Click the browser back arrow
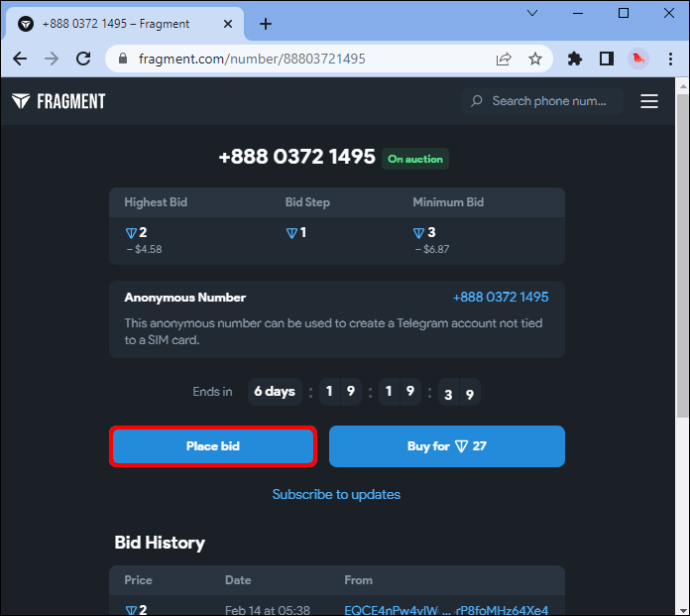The image size is (690, 616). click(20, 59)
